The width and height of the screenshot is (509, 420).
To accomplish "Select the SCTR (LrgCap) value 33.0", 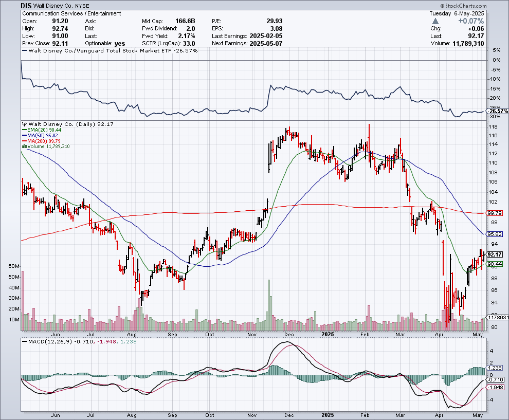I will tap(189, 44).
